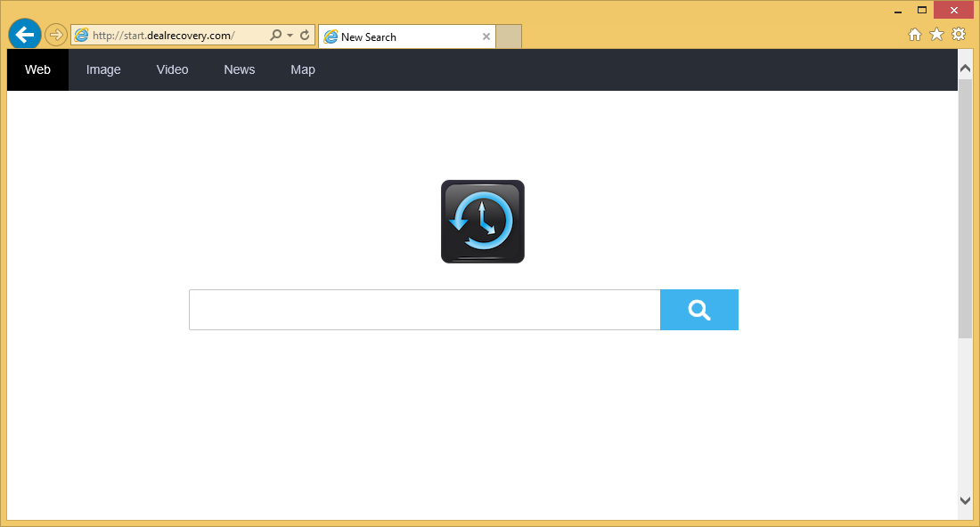Open the Tools gear menu

pos(959,35)
